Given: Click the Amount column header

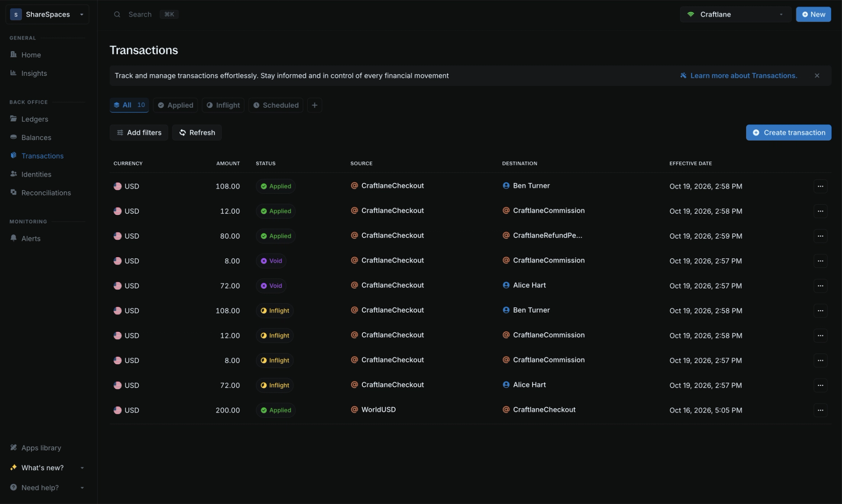Looking at the screenshot, I should coord(228,163).
